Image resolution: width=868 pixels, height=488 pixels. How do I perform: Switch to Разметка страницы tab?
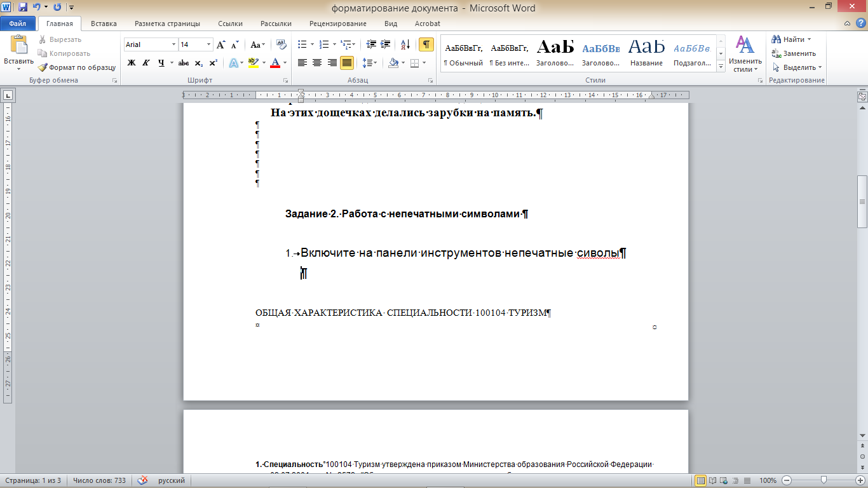pyautogui.click(x=167, y=24)
